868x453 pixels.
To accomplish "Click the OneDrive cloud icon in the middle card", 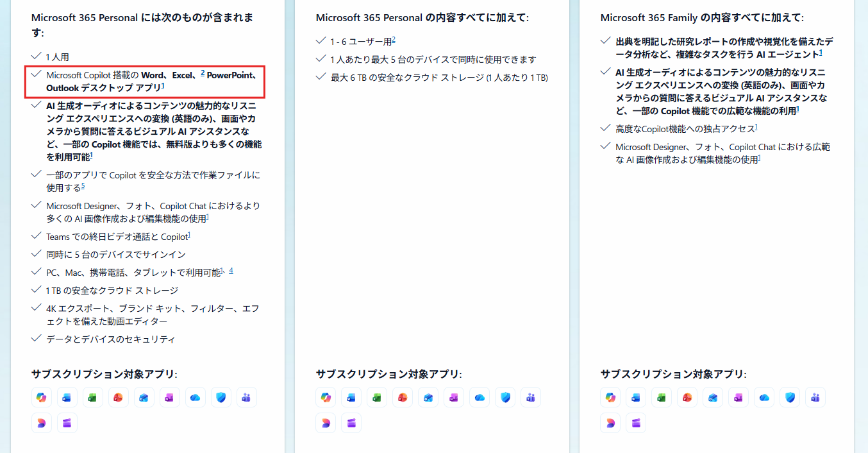I will [x=480, y=397].
